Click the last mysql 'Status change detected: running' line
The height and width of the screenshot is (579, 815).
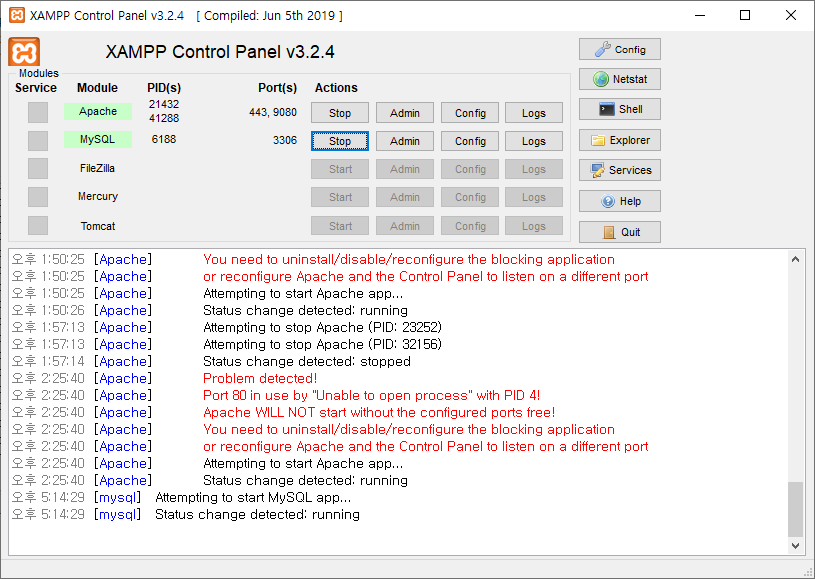(x=257, y=515)
